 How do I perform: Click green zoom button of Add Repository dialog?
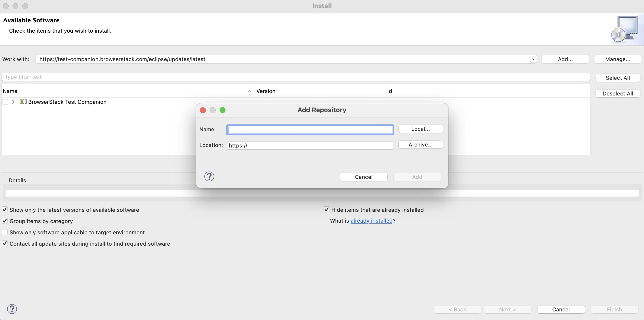[x=222, y=110]
